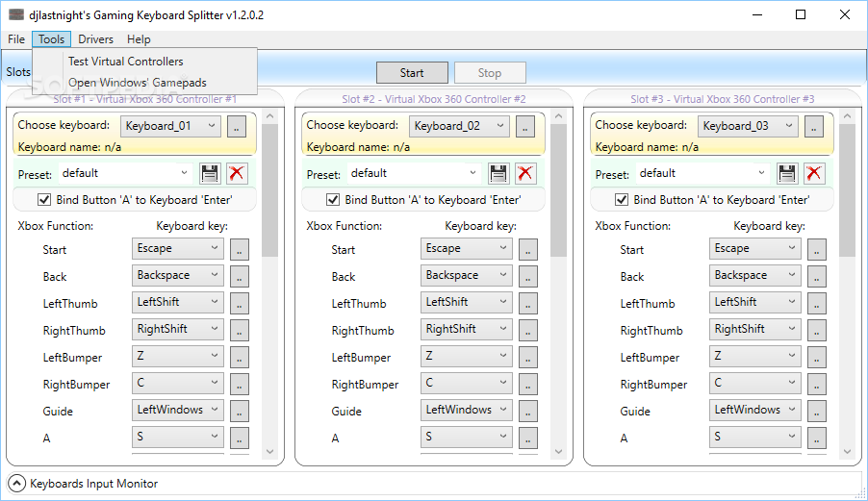
Task: Choose Open Windows' Gamepads menu item
Action: 145,83
